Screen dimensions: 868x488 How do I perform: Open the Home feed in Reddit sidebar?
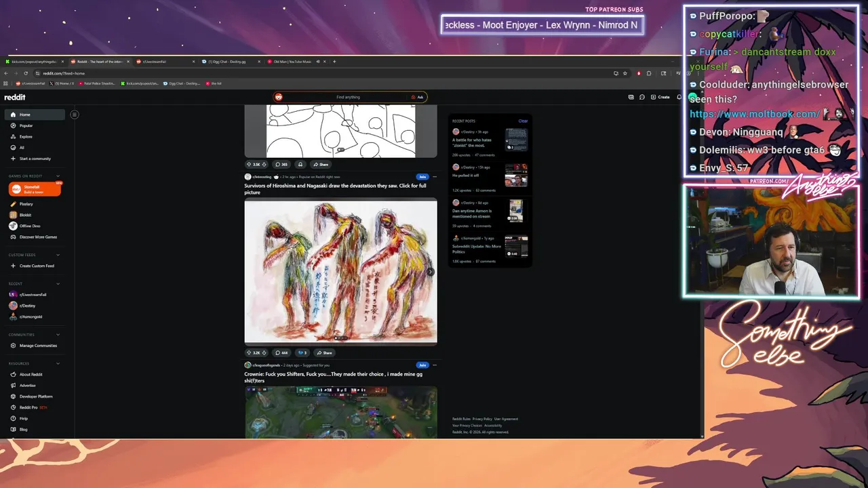coord(35,115)
